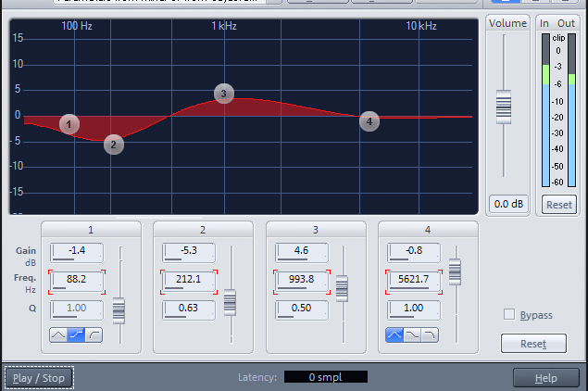Click the band 3 panel header

(x=316, y=230)
